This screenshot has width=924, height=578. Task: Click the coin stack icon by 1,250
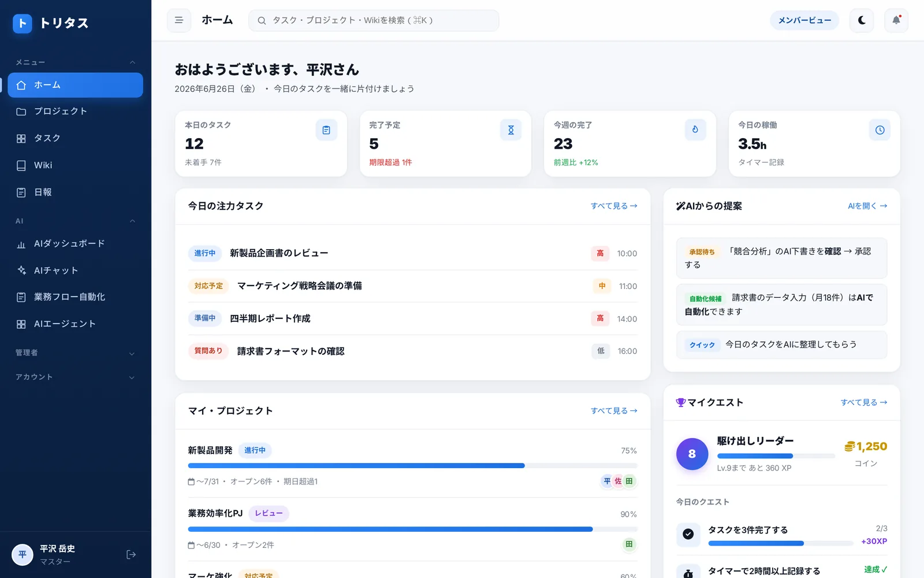(850, 446)
